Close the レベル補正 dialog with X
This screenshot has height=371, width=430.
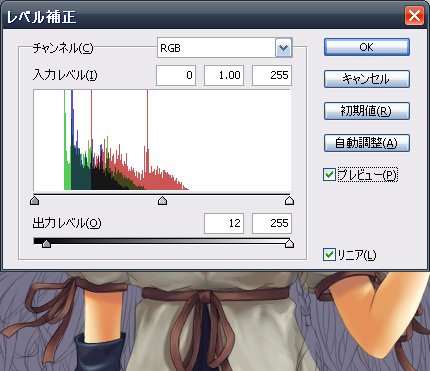tap(414, 15)
